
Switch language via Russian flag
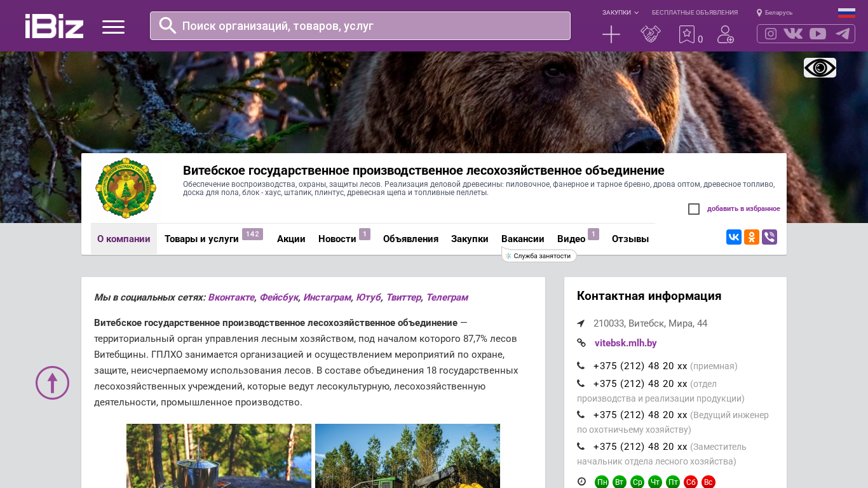(846, 13)
